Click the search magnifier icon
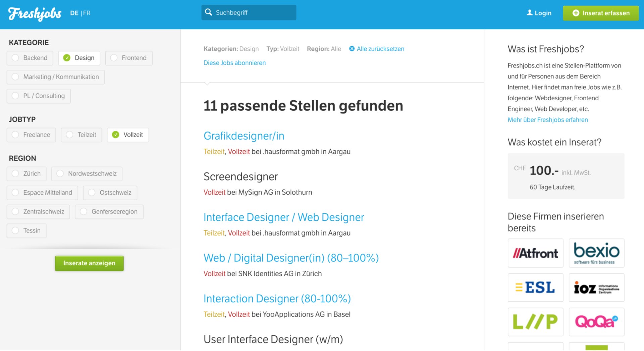The image size is (644, 351). (209, 12)
